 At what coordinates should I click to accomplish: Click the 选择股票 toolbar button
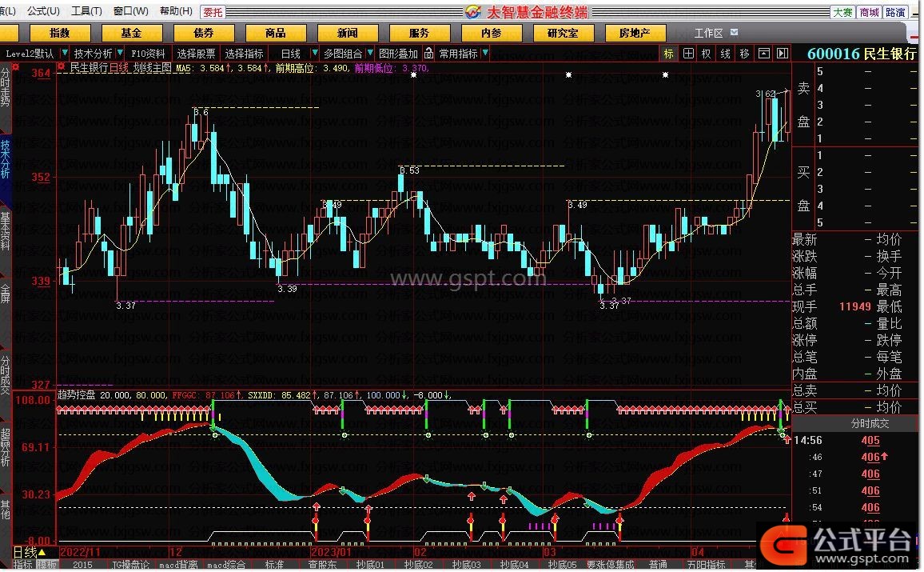tap(197, 54)
